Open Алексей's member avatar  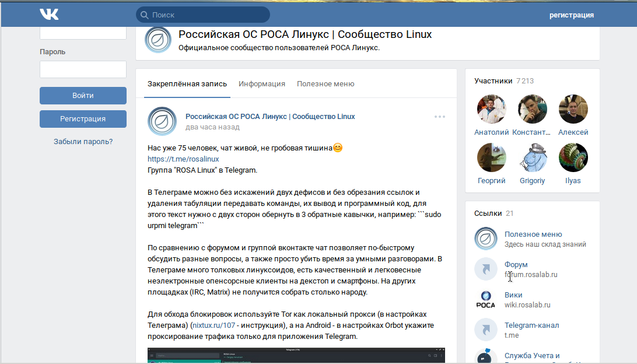pyautogui.click(x=573, y=109)
